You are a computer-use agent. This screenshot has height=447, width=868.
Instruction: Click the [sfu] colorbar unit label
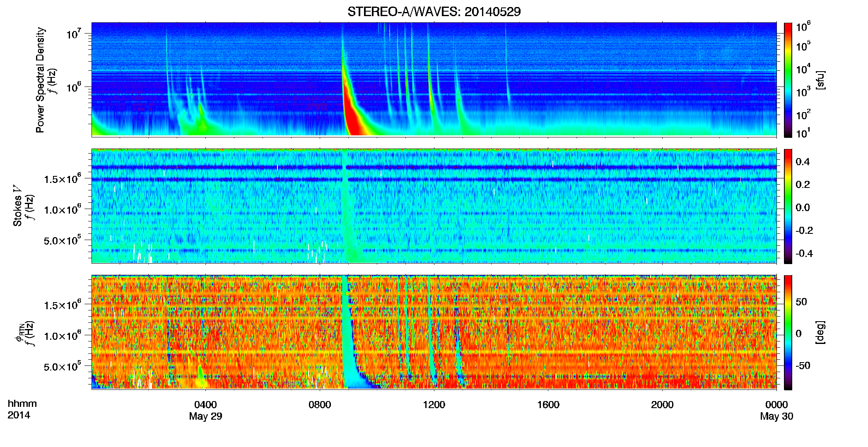[x=820, y=80]
